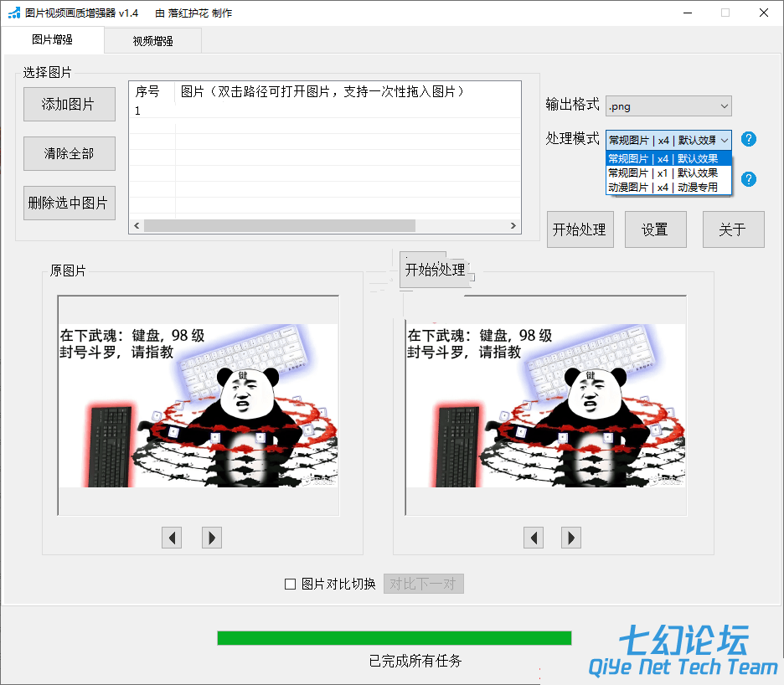Open the 关于 dialog button
784x685 pixels.
(734, 229)
